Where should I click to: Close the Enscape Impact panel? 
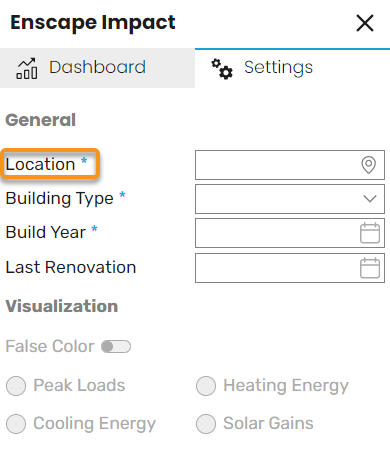click(365, 23)
